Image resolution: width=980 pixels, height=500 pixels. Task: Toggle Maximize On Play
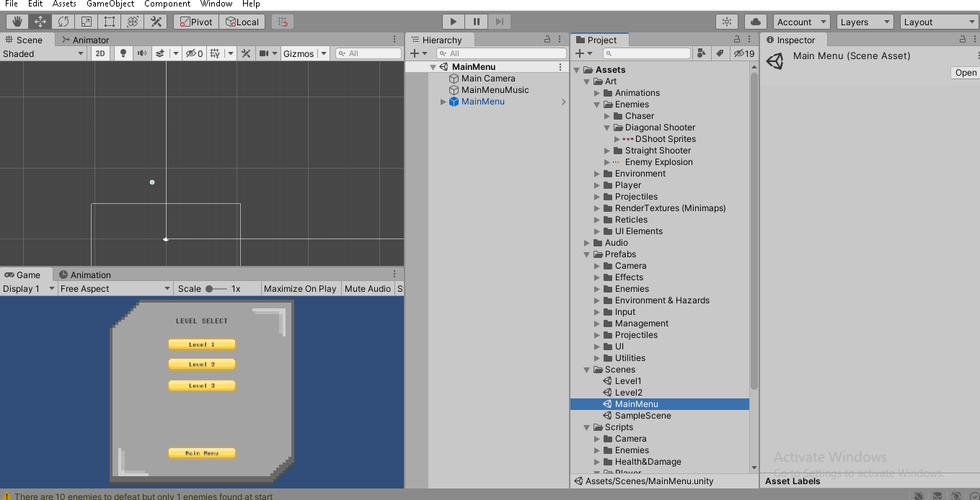pyautogui.click(x=300, y=288)
